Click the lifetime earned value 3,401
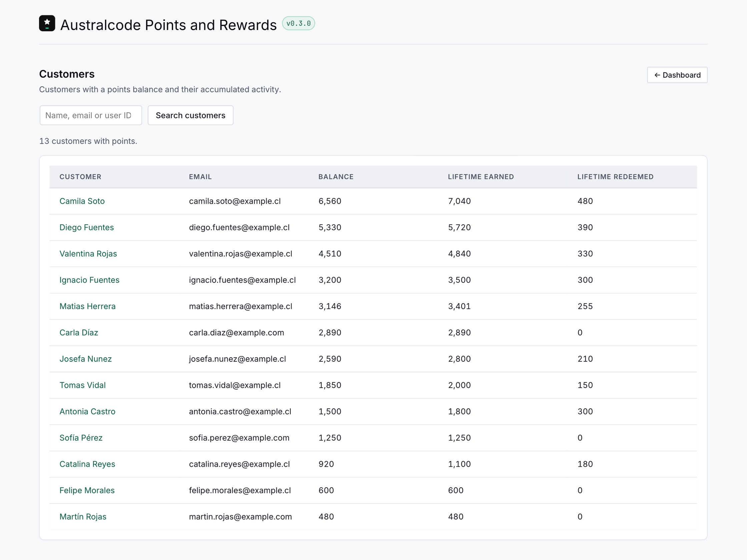 (x=459, y=306)
